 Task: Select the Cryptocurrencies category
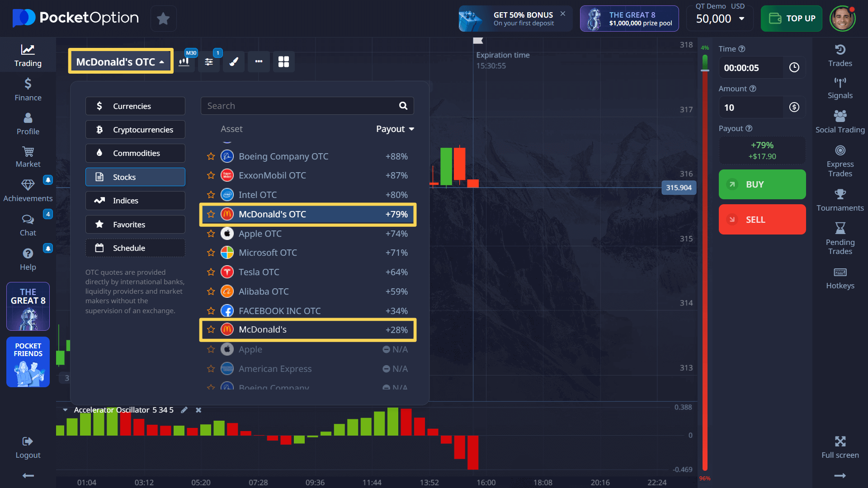(x=135, y=130)
